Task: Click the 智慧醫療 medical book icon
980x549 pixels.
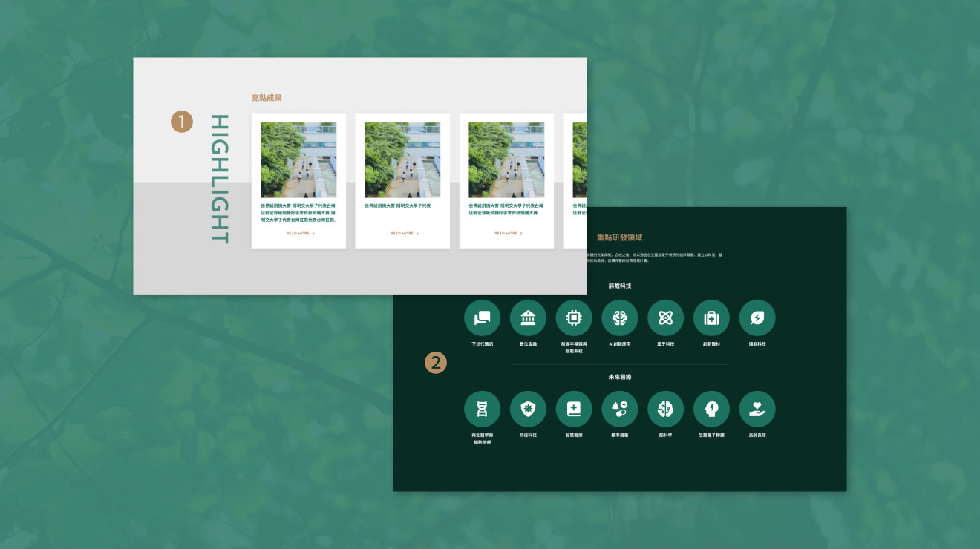Action: tap(575, 410)
